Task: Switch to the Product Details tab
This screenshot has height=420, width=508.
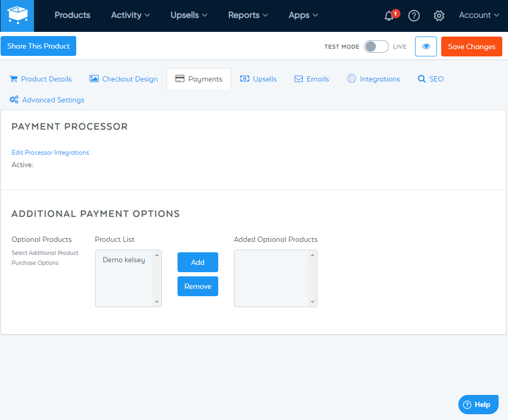Action: [41, 79]
